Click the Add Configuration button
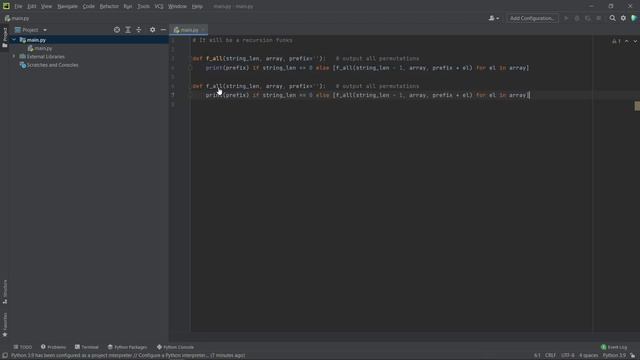The width and height of the screenshot is (640, 360). click(x=532, y=18)
